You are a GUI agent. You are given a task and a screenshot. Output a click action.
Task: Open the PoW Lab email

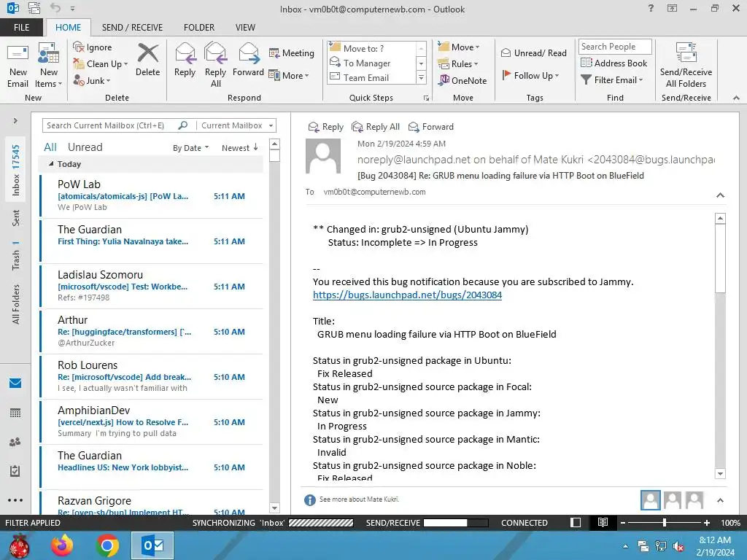[152, 195]
